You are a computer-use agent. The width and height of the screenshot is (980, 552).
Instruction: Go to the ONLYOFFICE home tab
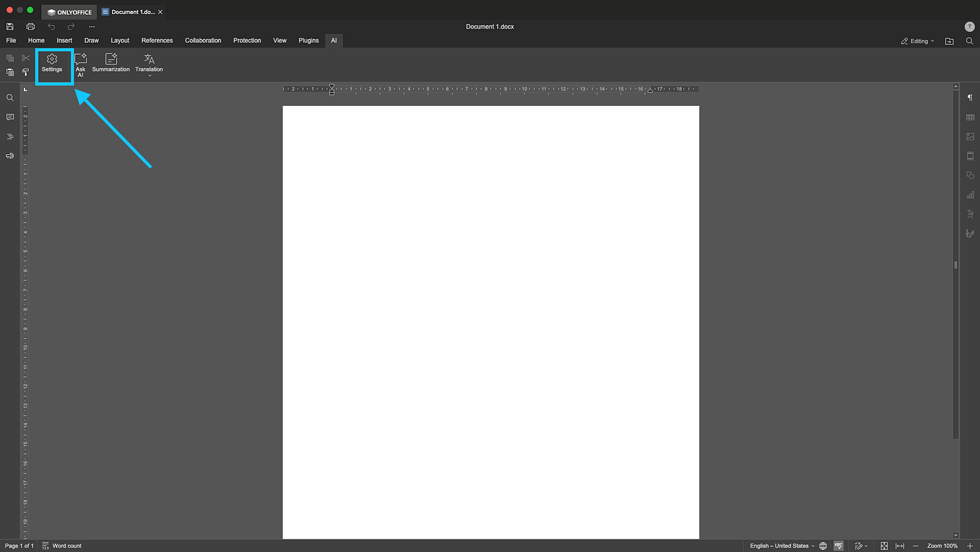point(69,12)
